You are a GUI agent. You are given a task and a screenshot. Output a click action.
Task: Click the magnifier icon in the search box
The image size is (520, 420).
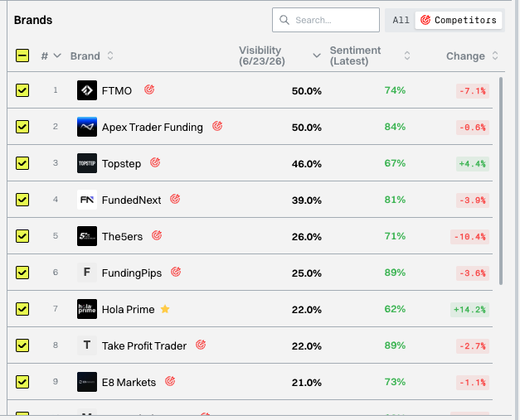284,20
